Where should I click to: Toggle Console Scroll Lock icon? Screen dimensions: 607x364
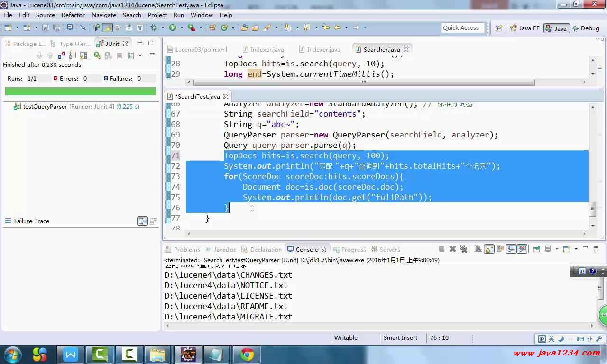(489, 249)
